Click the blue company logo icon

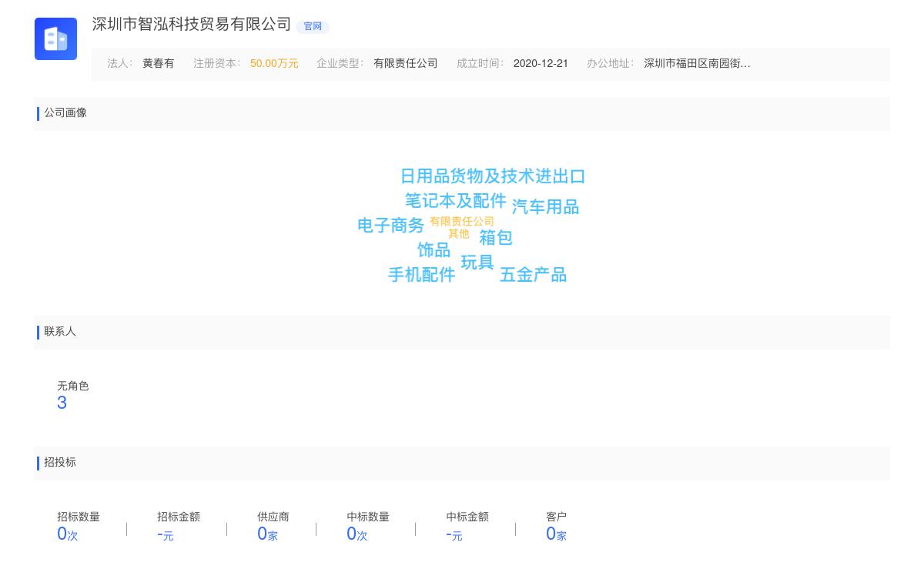pos(55,38)
